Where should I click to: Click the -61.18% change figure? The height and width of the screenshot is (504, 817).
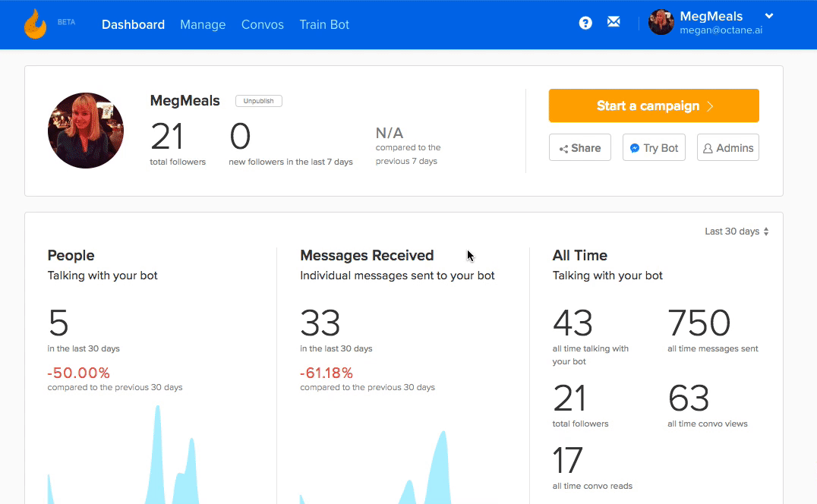(x=326, y=373)
